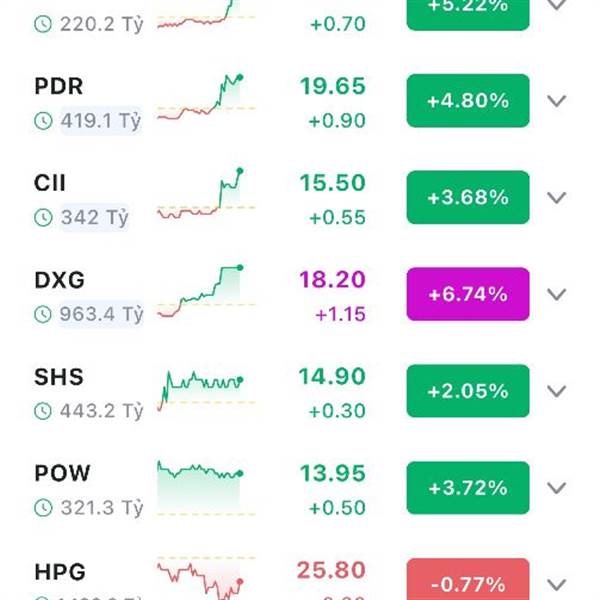Screen dimensions: 600x600
Task: Click the clock icon beside 342 Tỷ
Action: click(43, 218)
